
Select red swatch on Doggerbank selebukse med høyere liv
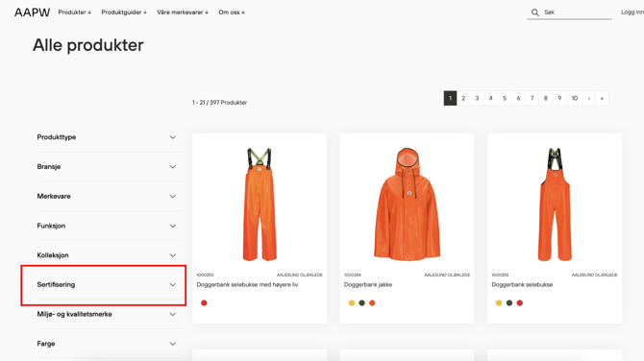(204, 303)
